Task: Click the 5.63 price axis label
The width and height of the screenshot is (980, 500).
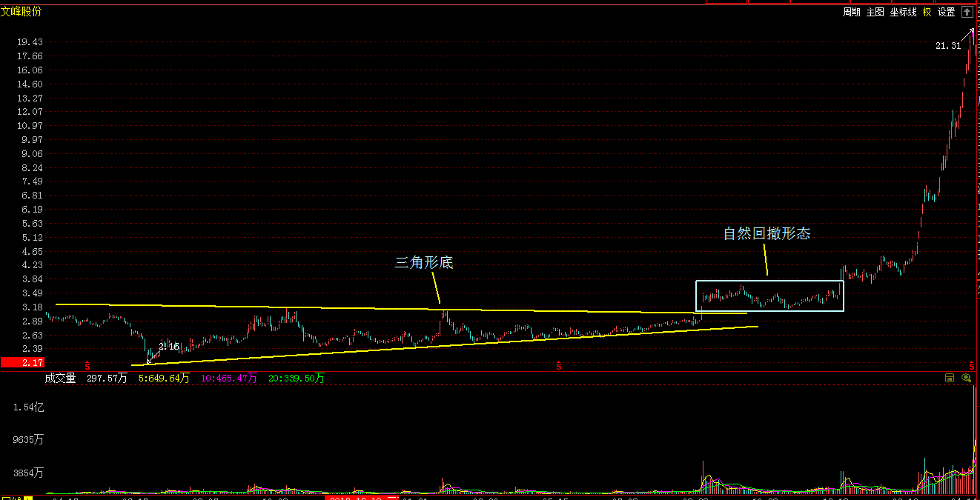Action: click(32, 224)
